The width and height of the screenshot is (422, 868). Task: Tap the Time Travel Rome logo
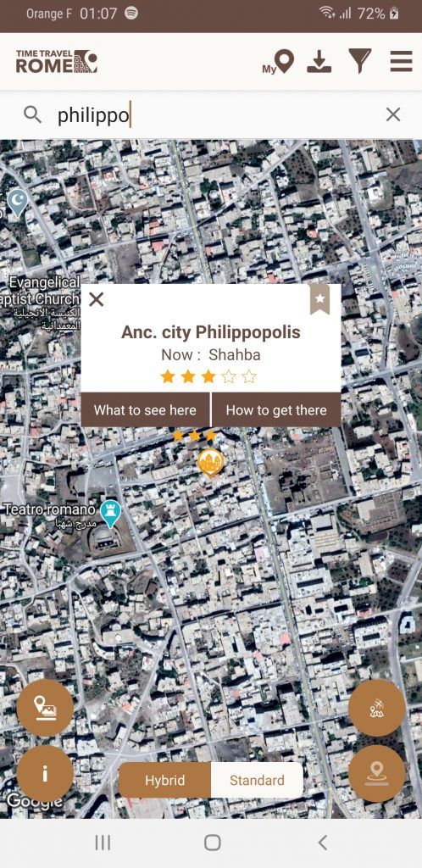coord(57,61)
